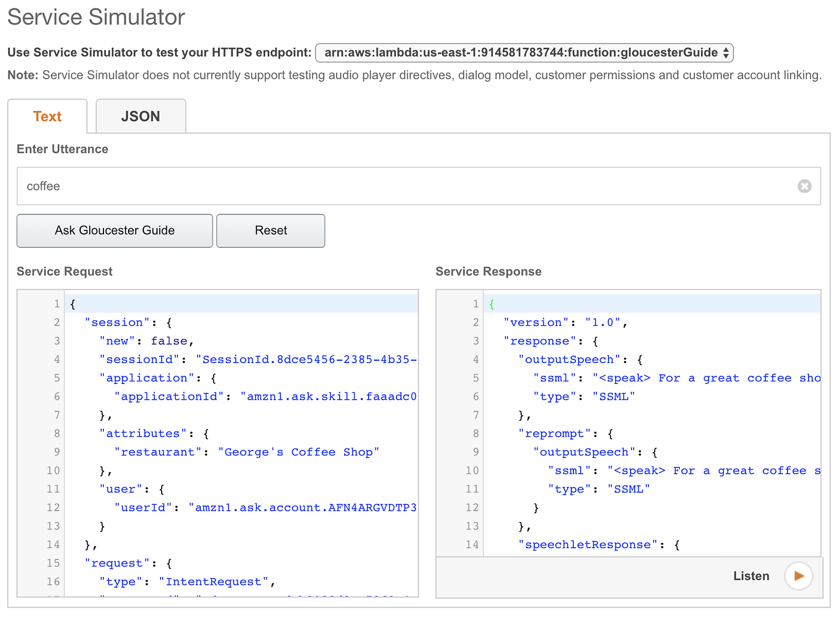This screenshot has width=840, height=618.
Task: Click the "userId" line in Service Request
Action: click(x=266, y=508)
